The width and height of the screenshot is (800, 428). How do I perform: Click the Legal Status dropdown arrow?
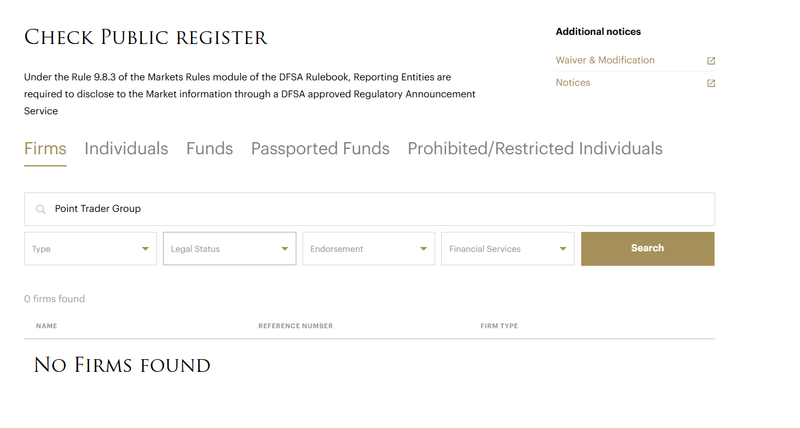[285, 249]
